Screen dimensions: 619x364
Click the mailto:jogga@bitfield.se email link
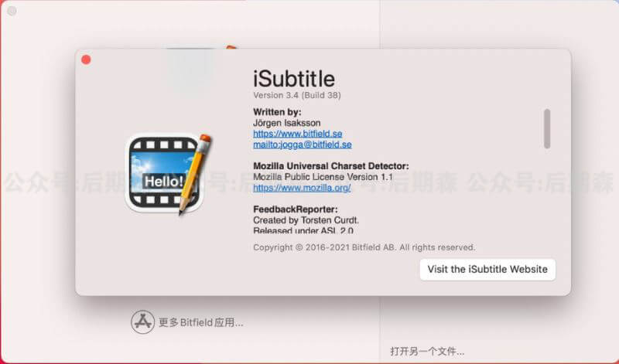(x=303, y=145)
